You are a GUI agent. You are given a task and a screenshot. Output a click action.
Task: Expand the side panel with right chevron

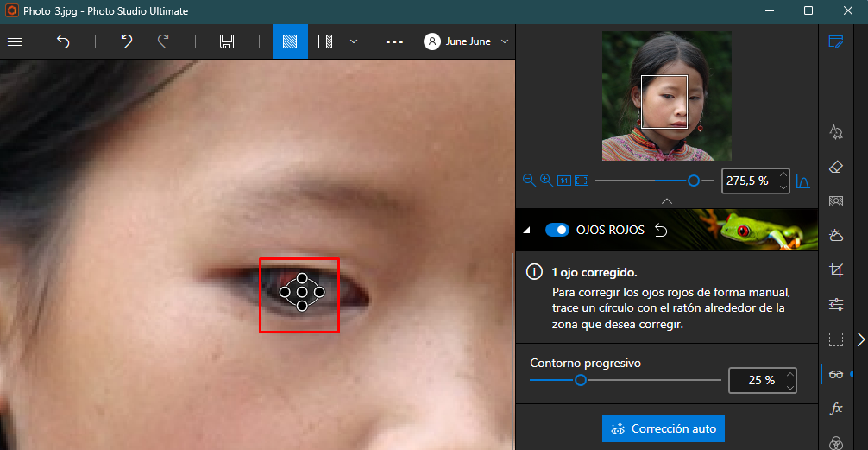point(861,339)
